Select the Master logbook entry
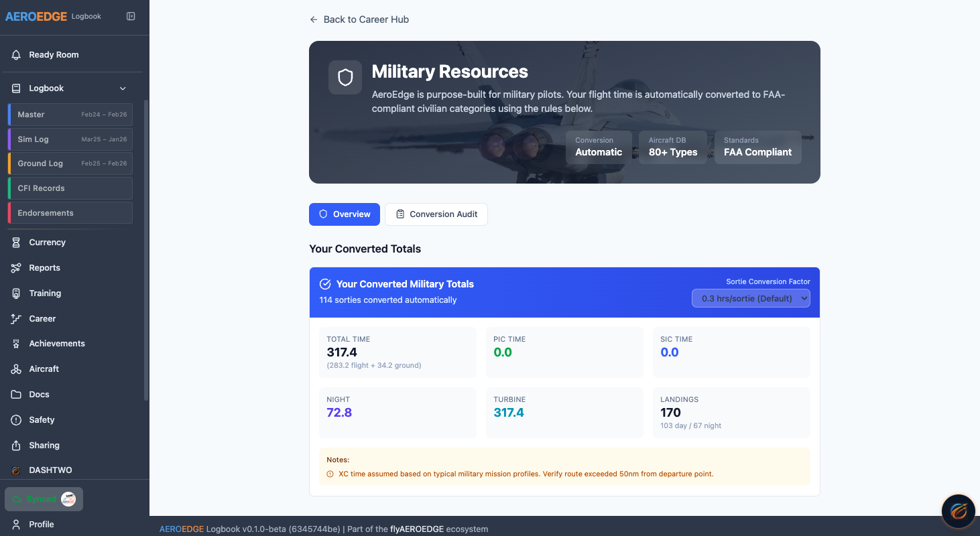Image resolution: width=980 pixels, height=536 pixels. [70, 114]
